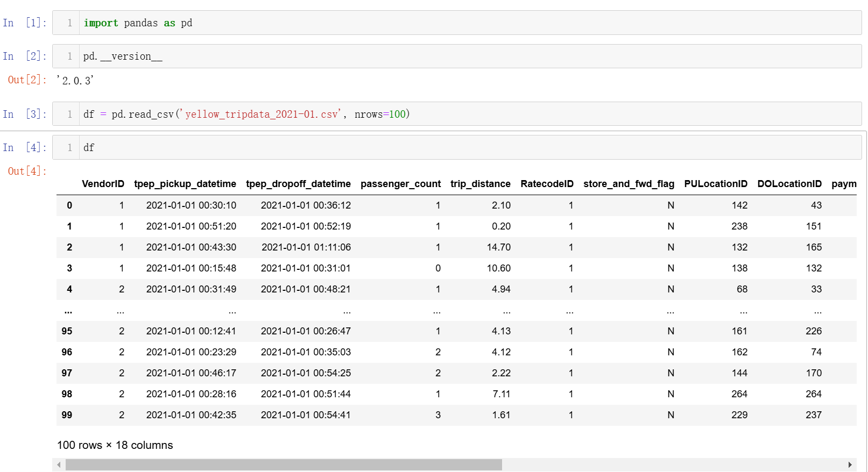
Task: Click trip distance value 1.61
Action: [x=502, y=415]
